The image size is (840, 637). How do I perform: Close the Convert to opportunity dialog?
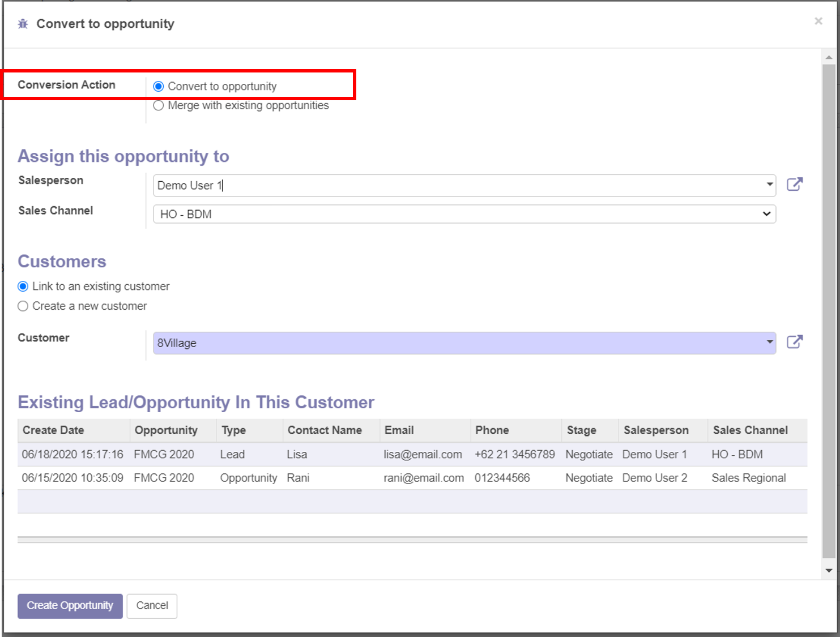tap(818, 21)
